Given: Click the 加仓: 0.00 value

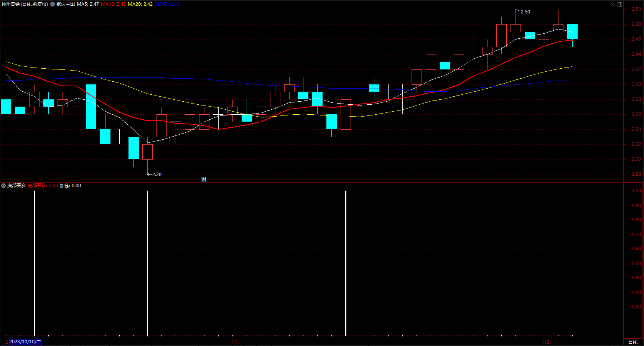Looking at the screenshot, I should click(70, 186).
